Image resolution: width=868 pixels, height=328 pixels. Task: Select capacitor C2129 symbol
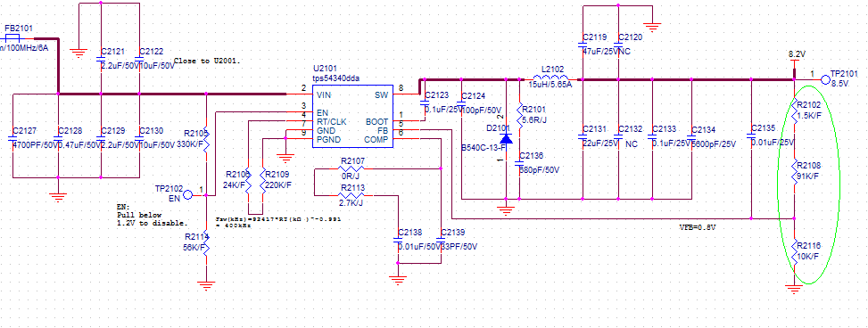click(101, 138)
